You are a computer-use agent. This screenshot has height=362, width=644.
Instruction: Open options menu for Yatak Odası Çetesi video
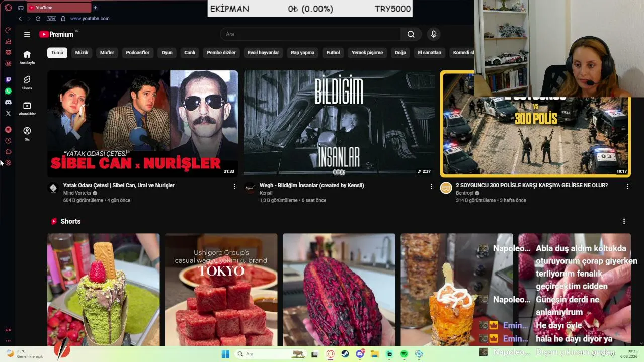tap(234, 186)
